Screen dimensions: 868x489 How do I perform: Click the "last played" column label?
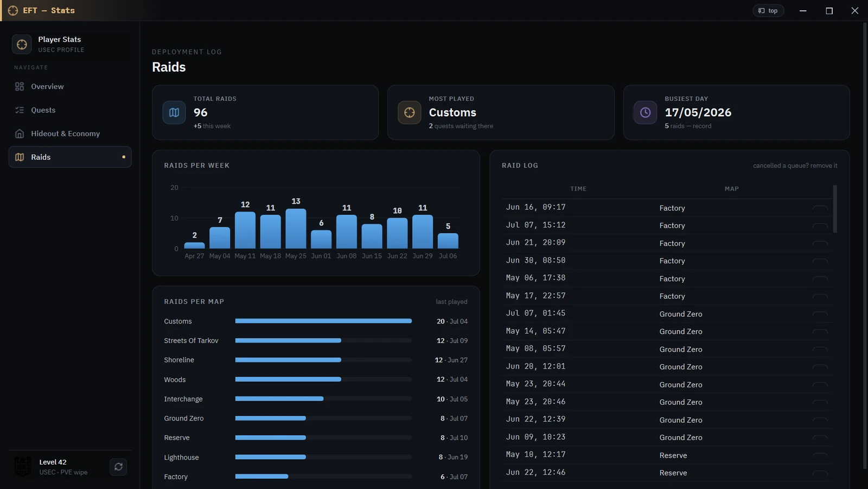pyautogui.click(x=451, y=302)
